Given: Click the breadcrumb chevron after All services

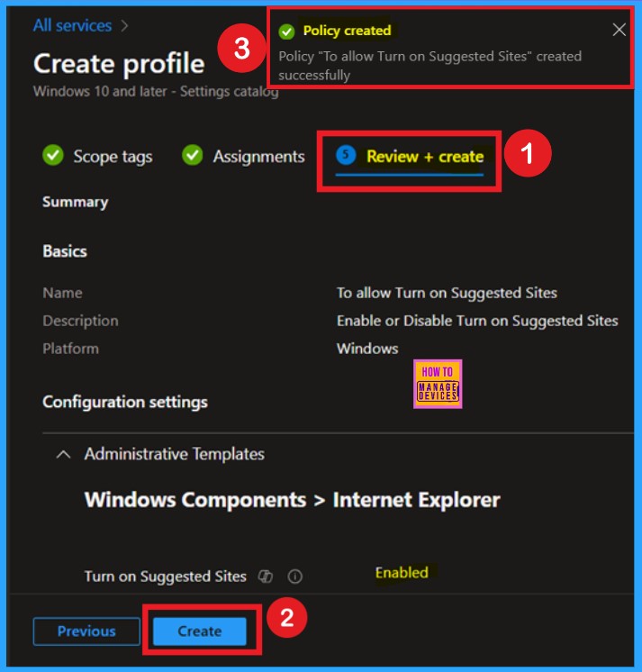Looking at the screenshot, I should (124, 26).
